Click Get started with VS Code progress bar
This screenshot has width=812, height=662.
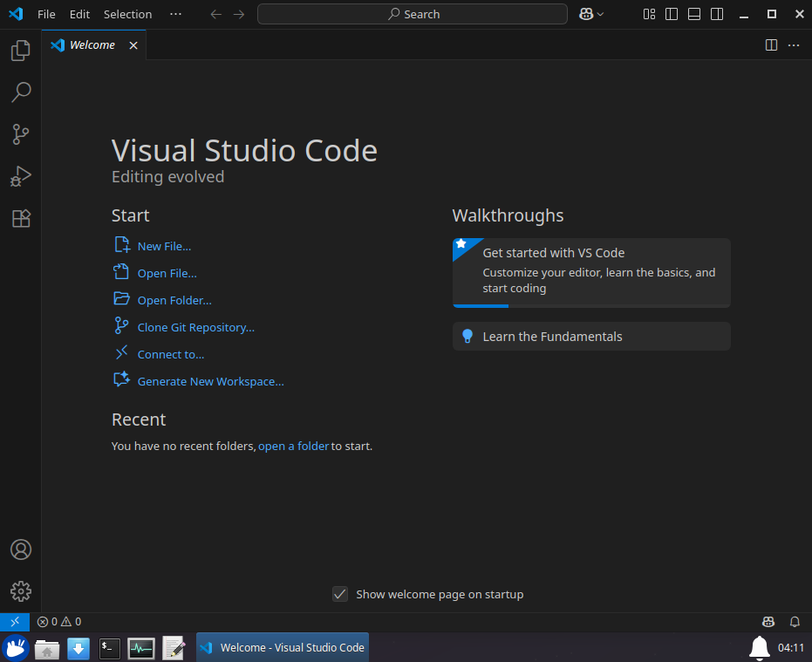481,305
